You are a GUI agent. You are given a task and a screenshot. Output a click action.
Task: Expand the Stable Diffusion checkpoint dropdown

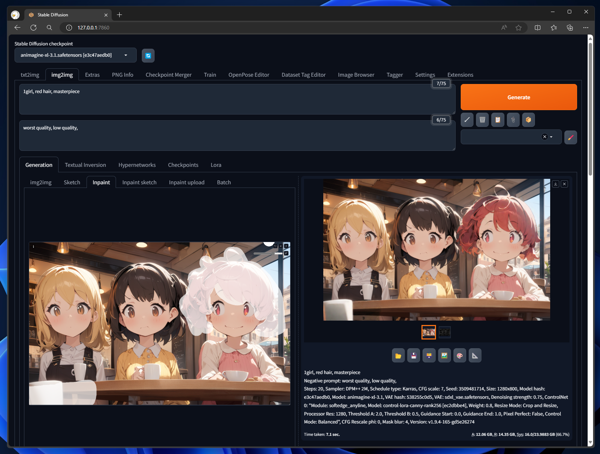(126, 55)
